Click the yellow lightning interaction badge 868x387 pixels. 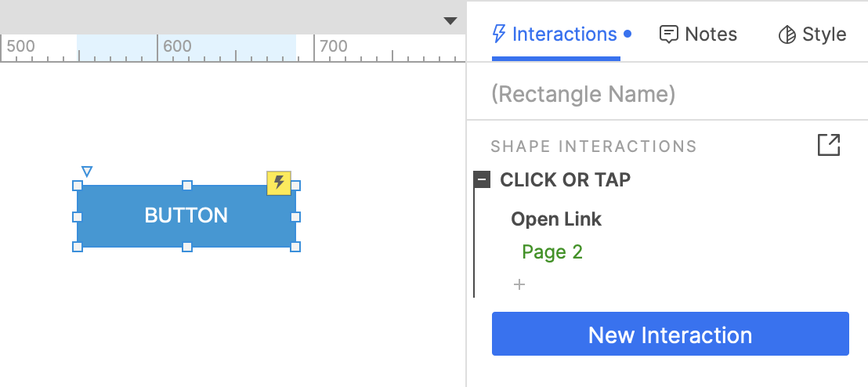(279, 183)
